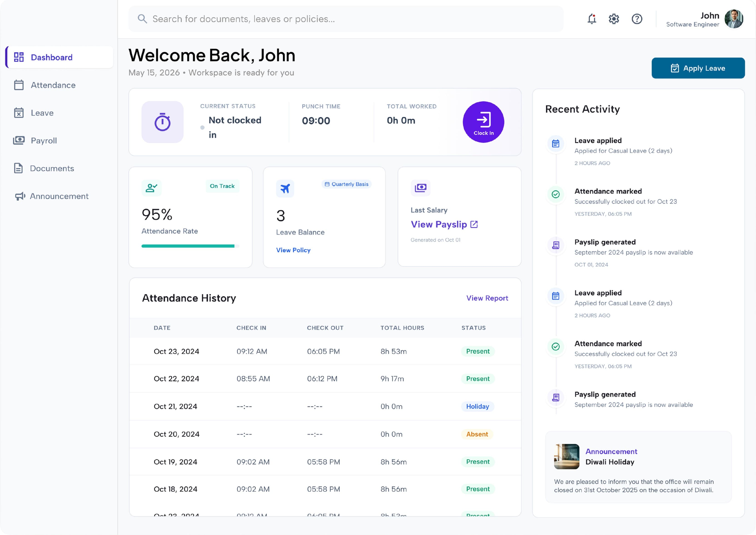Click the cash icon above Last Salary
This screenshot has width=756, height=535.
pos(420,188)
